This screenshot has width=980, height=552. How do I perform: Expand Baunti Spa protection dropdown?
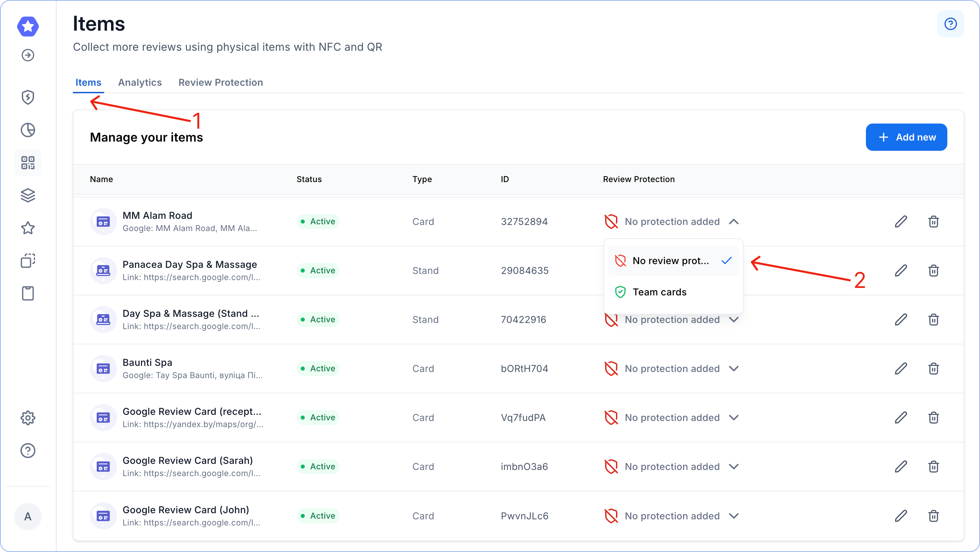[x=733, y=368]
